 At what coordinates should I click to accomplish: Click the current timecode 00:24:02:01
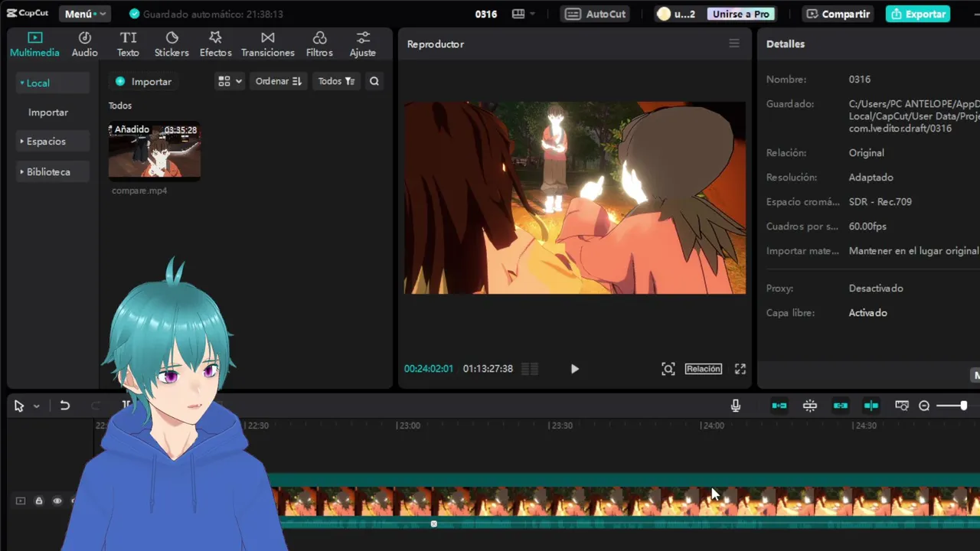point(429,369)
